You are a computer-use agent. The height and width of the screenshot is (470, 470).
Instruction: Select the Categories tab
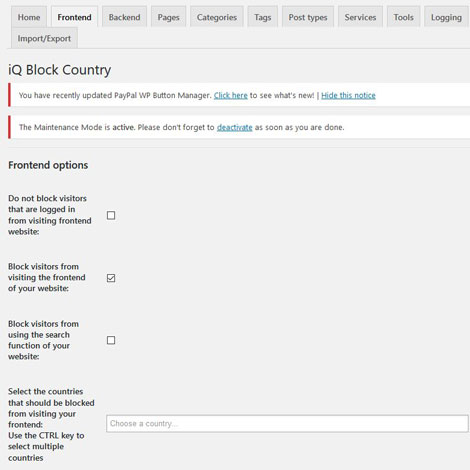pyautogui.click(x=217, y=17)
